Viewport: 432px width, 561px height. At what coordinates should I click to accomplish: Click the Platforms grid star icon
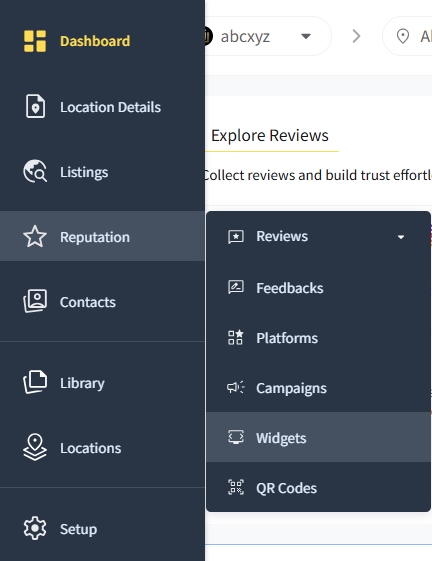236,337
